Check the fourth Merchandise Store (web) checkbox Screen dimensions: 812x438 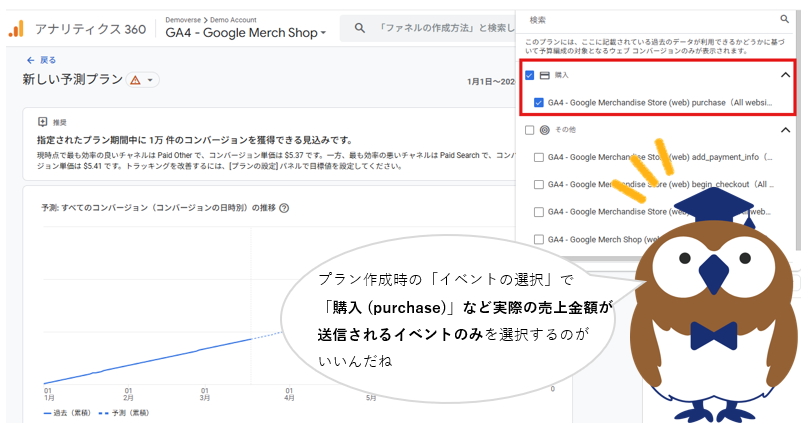pyautogui.click(x=539, y=212)
